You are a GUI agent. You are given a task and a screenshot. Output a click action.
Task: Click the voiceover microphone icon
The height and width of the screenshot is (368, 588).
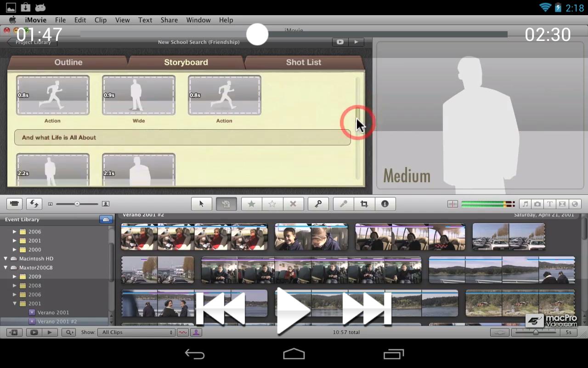(x=344, y=204)
